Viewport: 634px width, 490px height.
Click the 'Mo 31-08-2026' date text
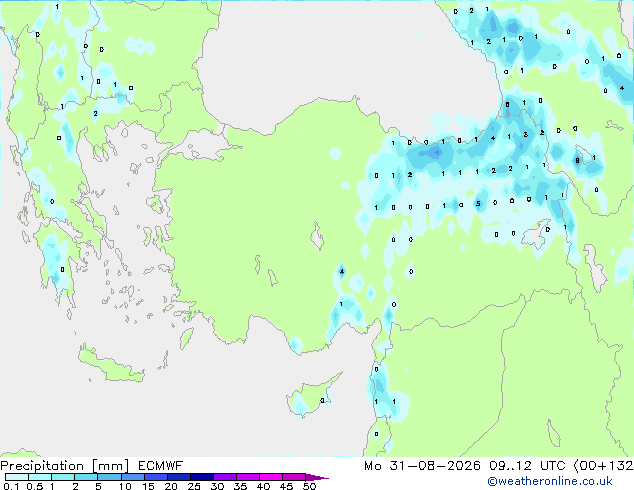coord(422,466)
